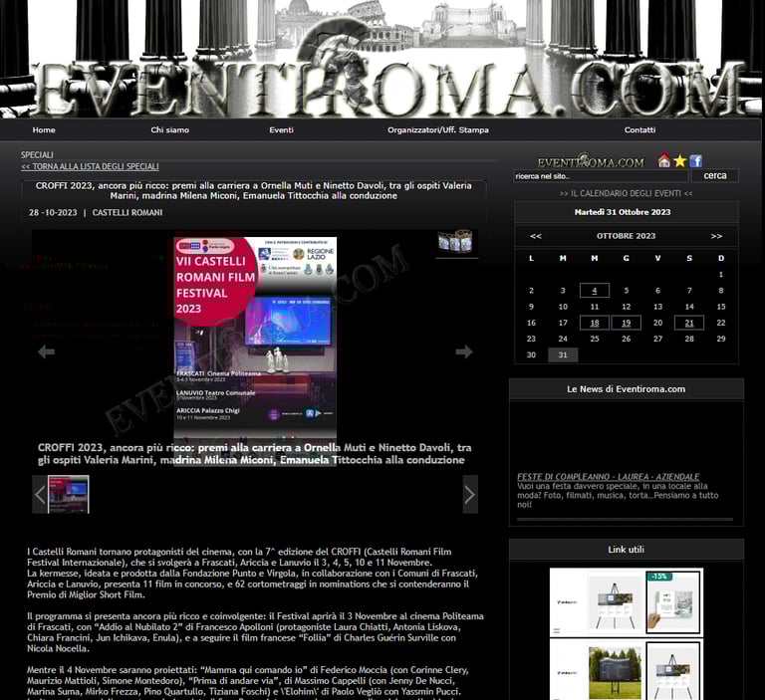Open 'IL CALENDARIO DEGLI EVENTI' link
Screen dimensions: 765x700
(626, 193)
